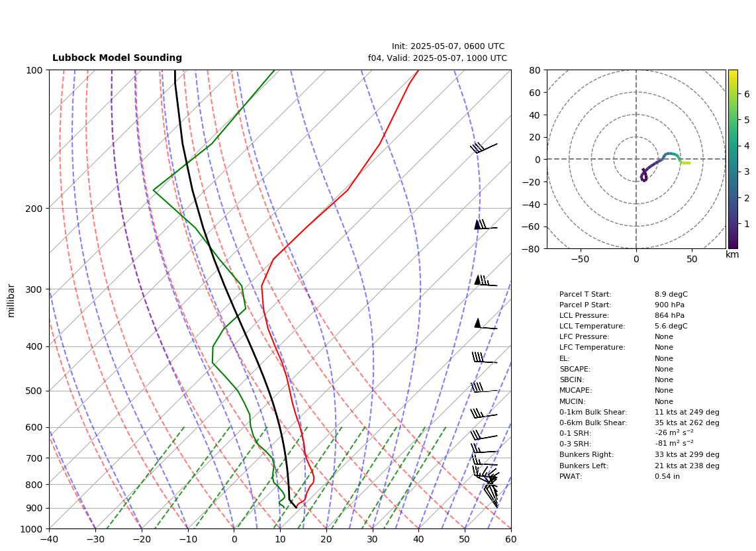The width and height of the screenshot is (756, 551).
Task: Select the "0.54 in" PWAT value
Action: tap(667, 476)
